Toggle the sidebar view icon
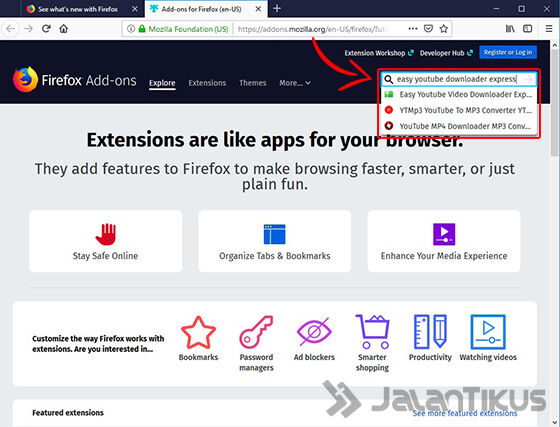Screen dimensions: 560x427 coord(528,29)
